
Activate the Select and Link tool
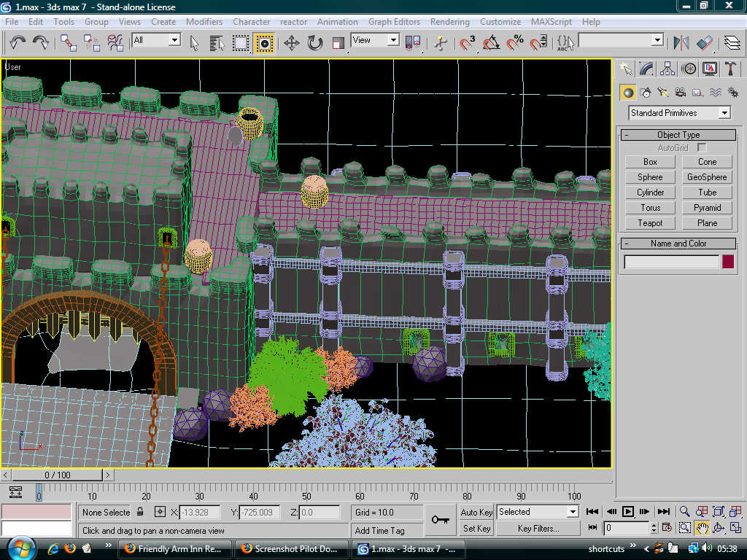68,43
